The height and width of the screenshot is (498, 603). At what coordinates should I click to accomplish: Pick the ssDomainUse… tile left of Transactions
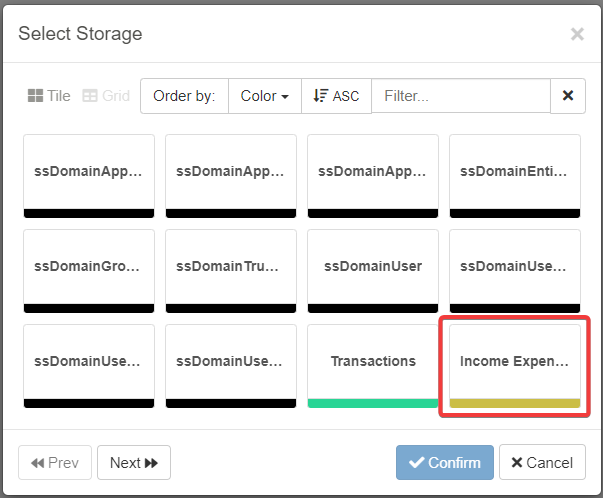[231, 361]
